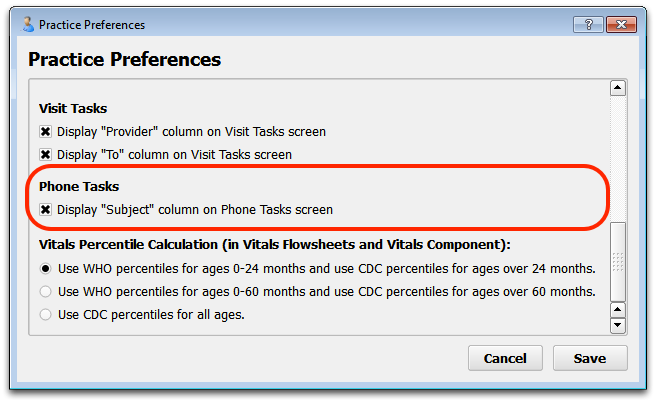Toggle Display "Subject" column on Phone Tasks
The height and width of the screenshot is (403, 656).
click(x=46, y=209)
